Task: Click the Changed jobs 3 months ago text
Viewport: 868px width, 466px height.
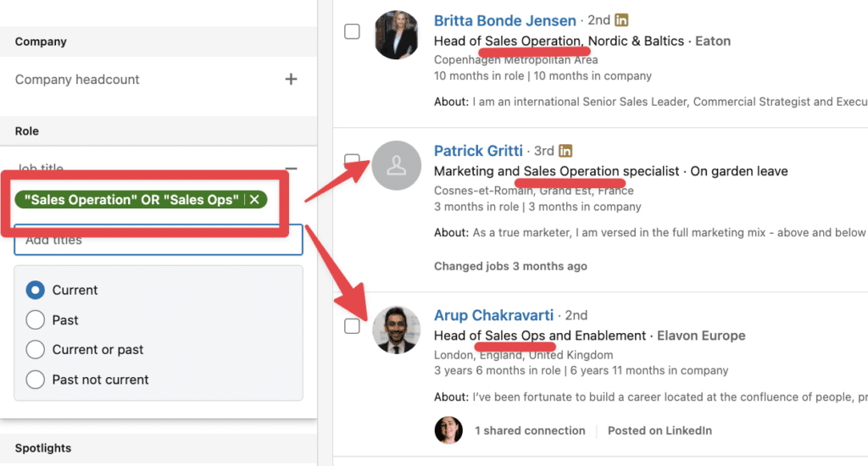Action: click(510, 266)
